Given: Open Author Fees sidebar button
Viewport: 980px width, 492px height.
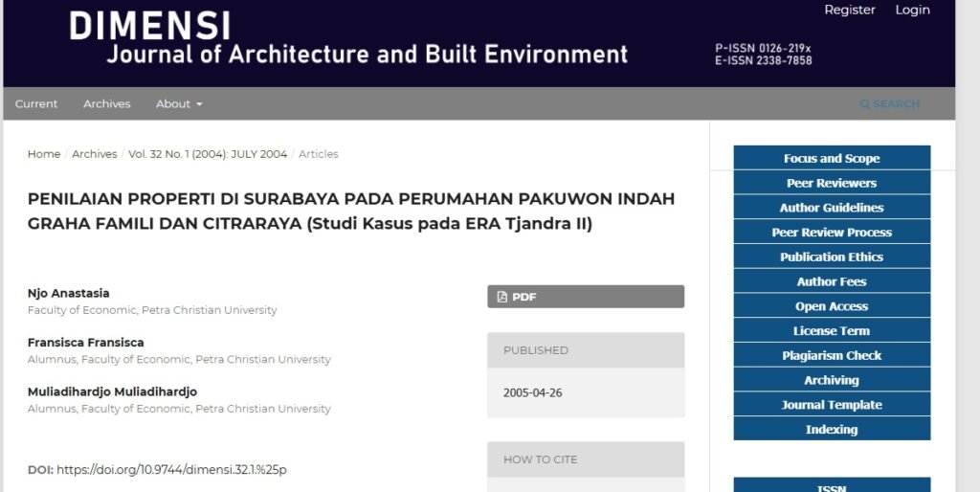Looking at the screenshot, I should coord(831,281).
